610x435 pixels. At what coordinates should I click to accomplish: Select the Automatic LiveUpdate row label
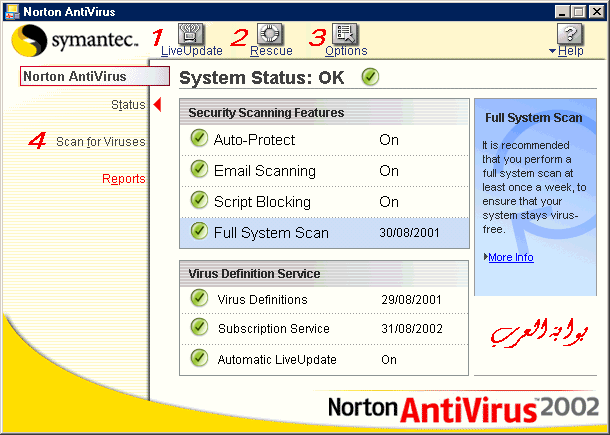[x=277, y=360]
